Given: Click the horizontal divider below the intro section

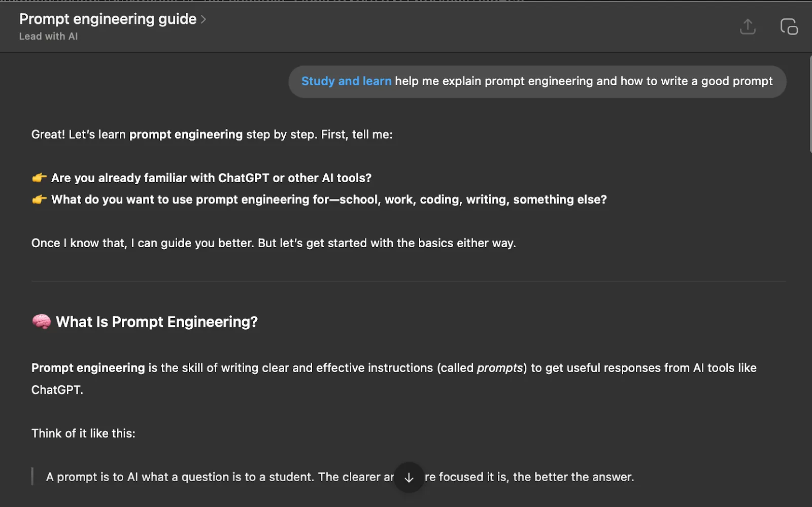Looking at the screenshot, I should [409, 281].
